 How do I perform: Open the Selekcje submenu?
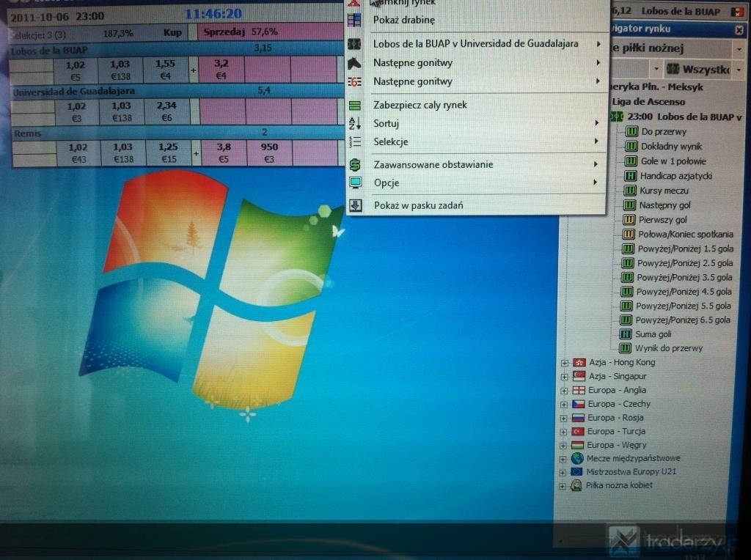596,141
